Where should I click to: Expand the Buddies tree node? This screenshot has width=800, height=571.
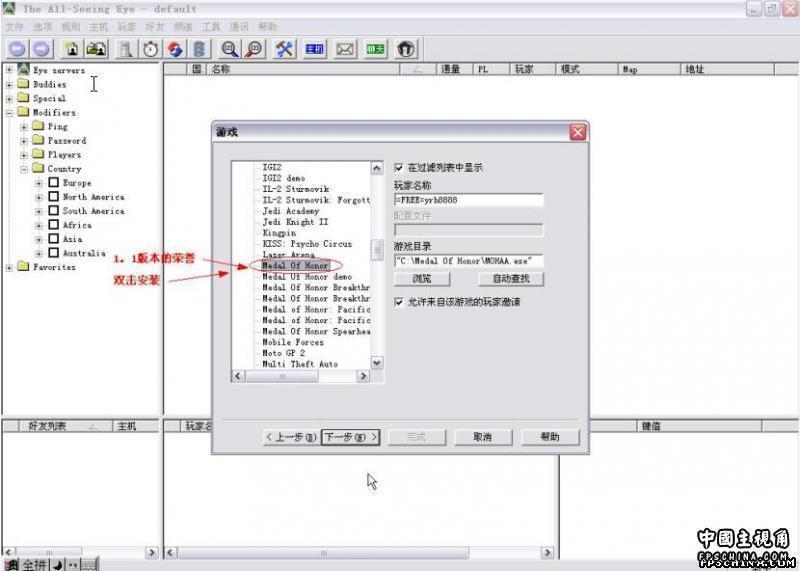click(x=9, y=84)
